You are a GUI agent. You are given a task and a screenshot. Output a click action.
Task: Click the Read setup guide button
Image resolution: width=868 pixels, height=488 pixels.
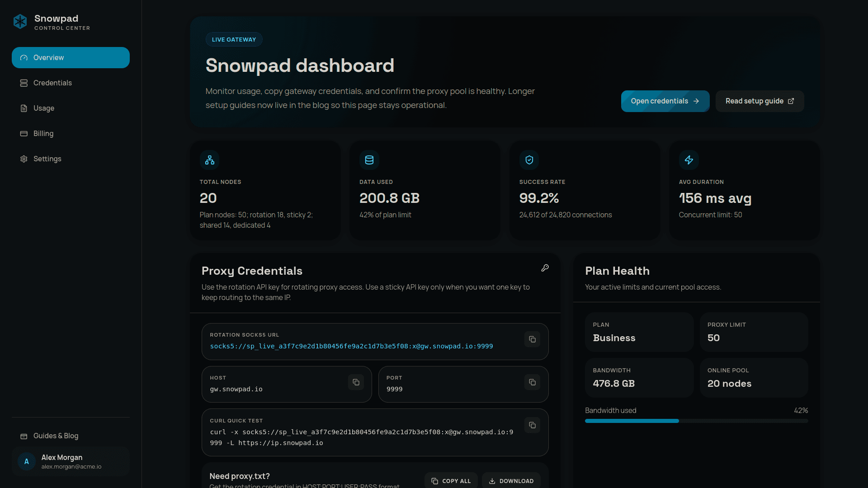tap(759, 101)
